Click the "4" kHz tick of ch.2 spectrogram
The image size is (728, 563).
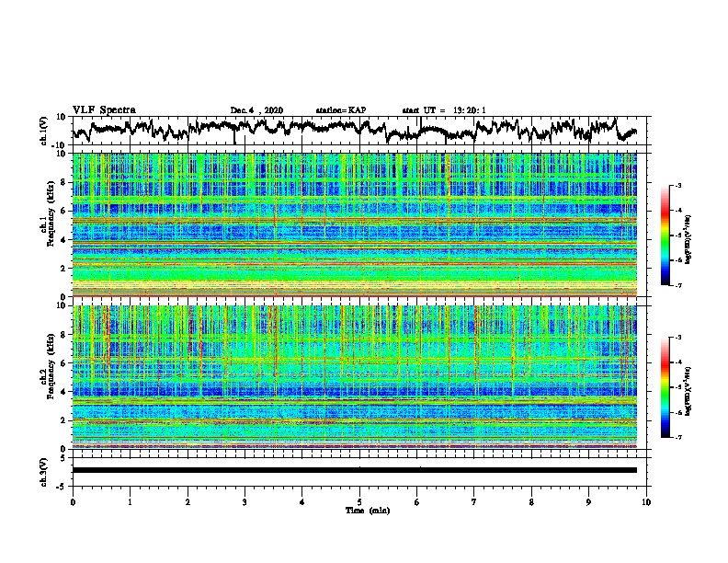65,392
